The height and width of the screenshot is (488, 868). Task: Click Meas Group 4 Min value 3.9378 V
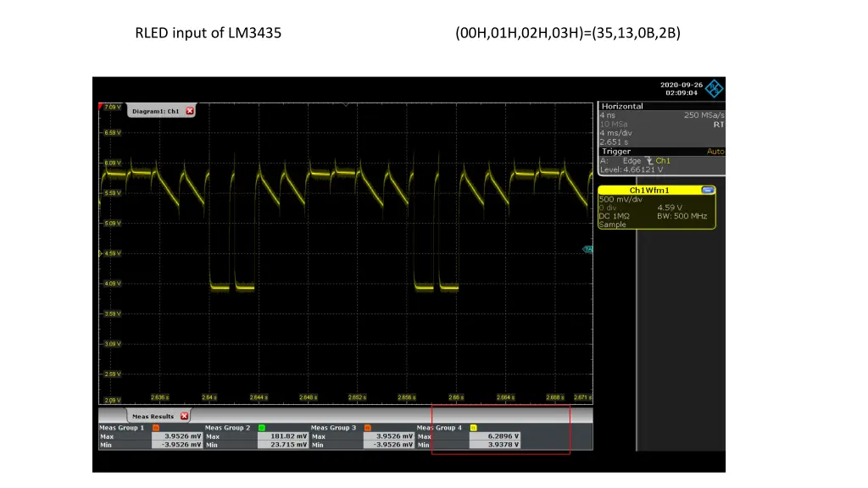[494, 445]
